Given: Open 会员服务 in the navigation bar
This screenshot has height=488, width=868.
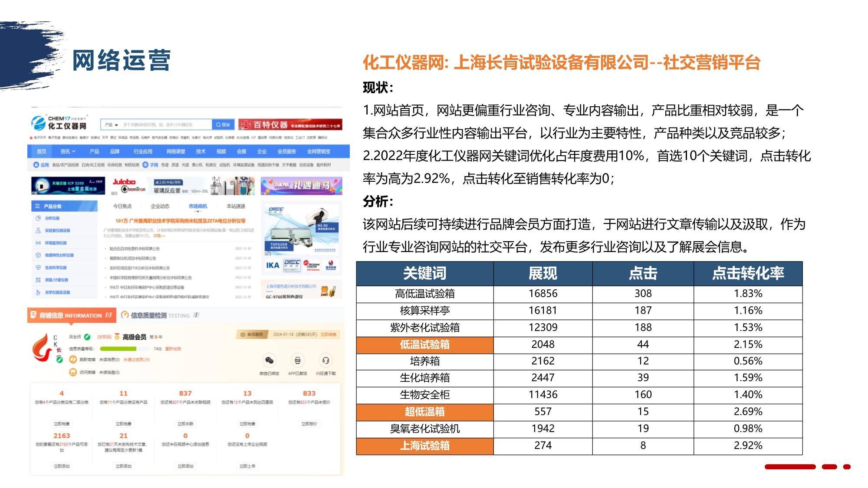Looking at the screenshot, I should pyautogui.click(x=286, y=151).
